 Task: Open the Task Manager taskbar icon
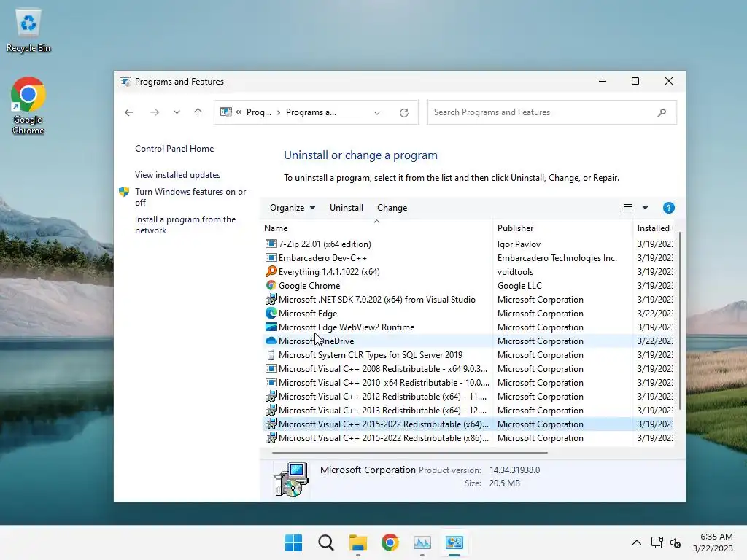(422, 542)
